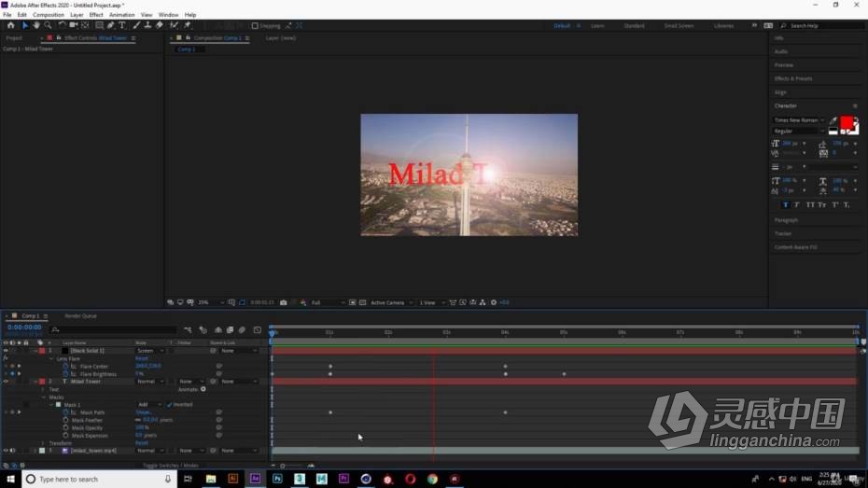
Task: Click the All Caps TT button
Action: [810, 205]
